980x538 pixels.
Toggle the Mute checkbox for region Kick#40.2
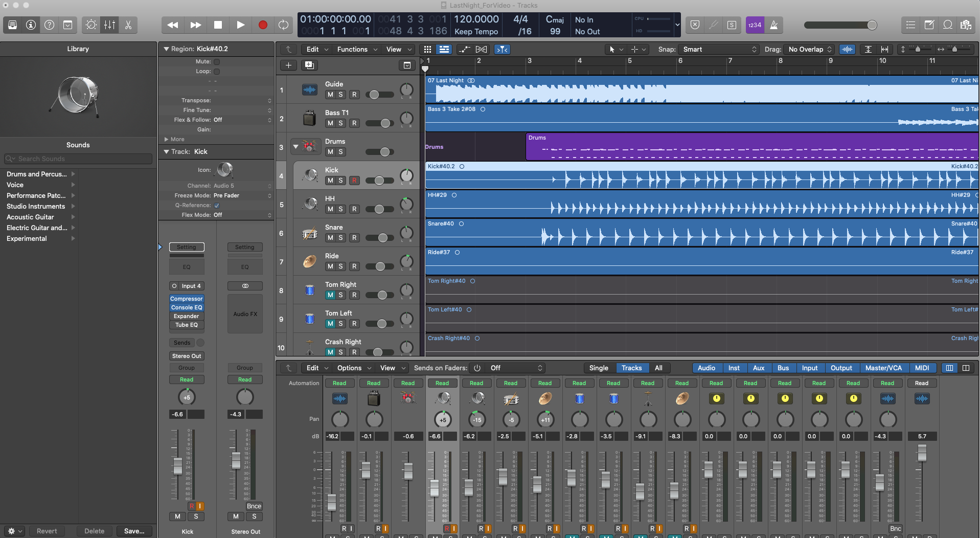217,61
